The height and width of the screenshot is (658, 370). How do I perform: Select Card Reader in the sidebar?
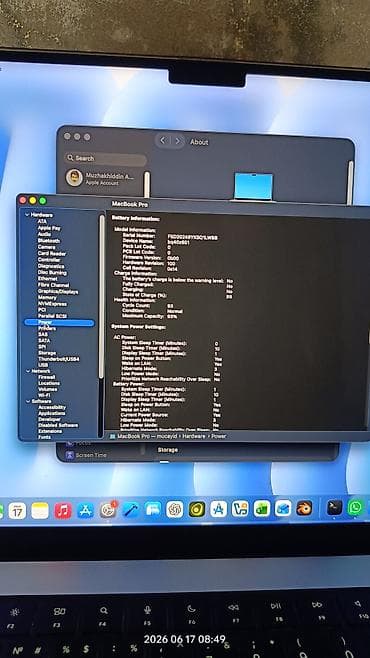pos(52,253)
